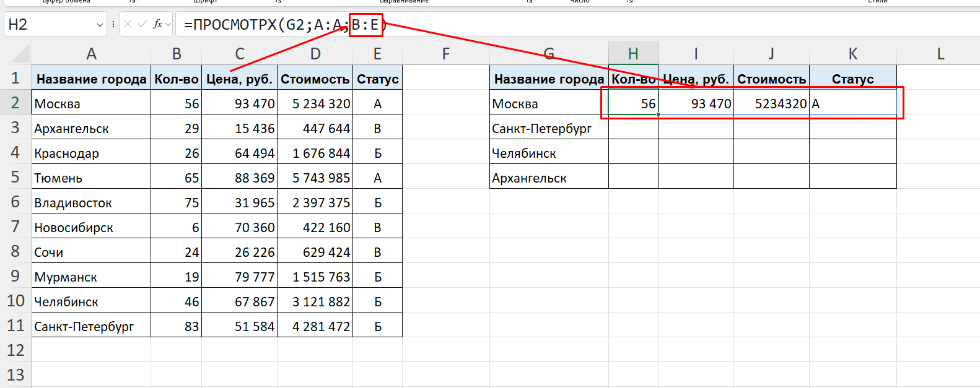The image size is (980, 388).
Task: Select row 5 header
Action: coord(15,177)
